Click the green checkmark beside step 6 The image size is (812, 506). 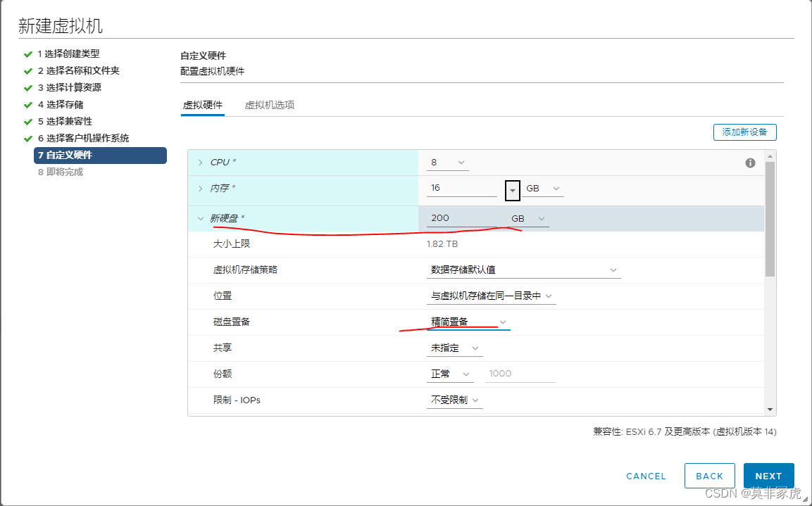click(x=28, y=139)
